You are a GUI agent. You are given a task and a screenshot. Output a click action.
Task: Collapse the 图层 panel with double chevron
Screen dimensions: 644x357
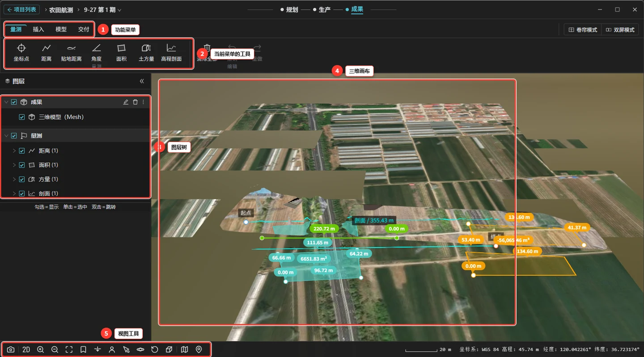142,81
